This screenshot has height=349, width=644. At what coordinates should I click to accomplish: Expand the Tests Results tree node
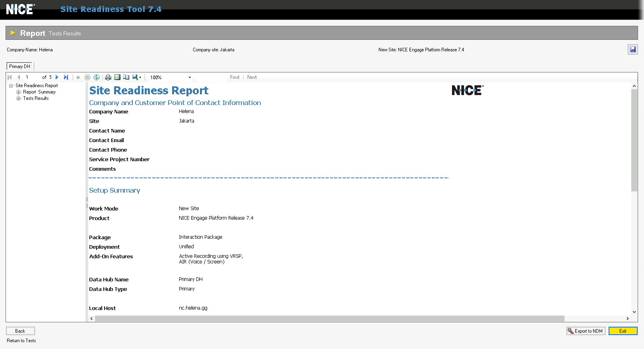tap(18, 98)
